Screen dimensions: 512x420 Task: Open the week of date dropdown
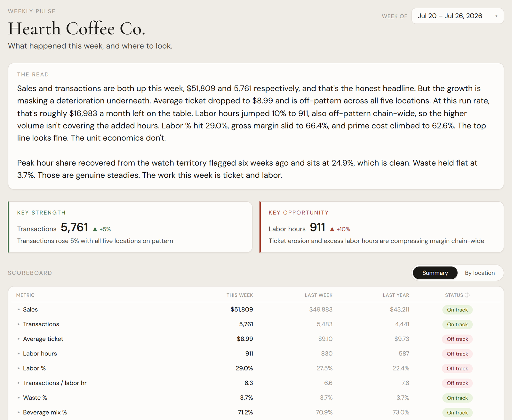[458, 16]
